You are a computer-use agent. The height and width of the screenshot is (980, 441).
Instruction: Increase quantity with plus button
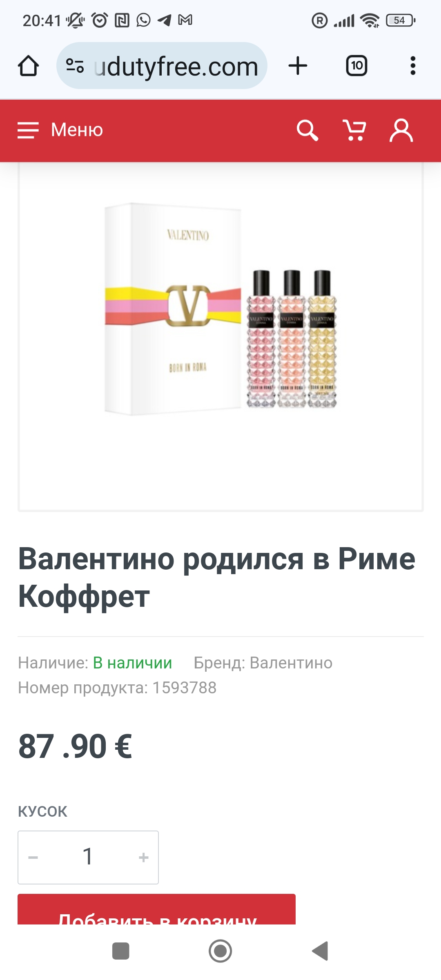point(143,857)
